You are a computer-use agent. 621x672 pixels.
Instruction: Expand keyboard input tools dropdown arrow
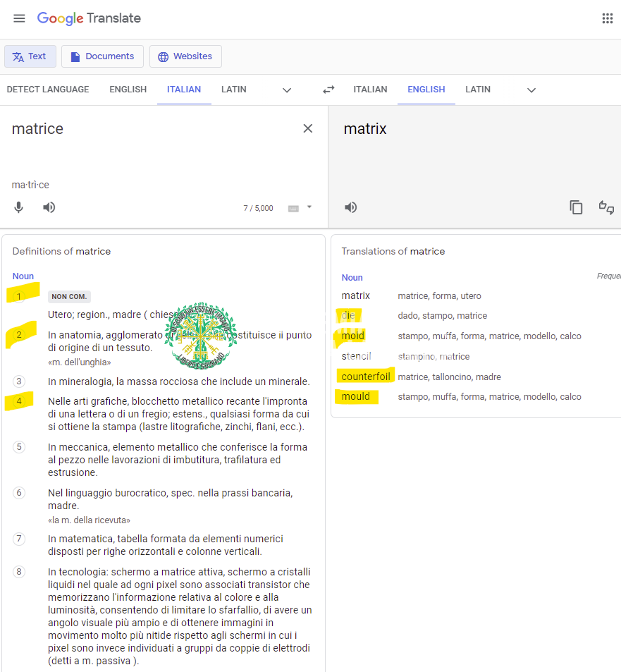point(309,207)
